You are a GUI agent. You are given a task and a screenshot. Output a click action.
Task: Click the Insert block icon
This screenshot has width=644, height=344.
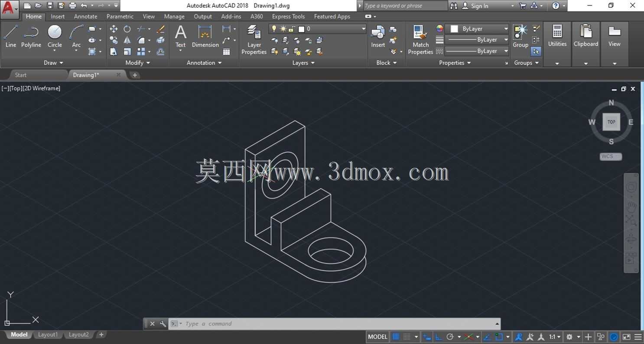pos(378,36)
